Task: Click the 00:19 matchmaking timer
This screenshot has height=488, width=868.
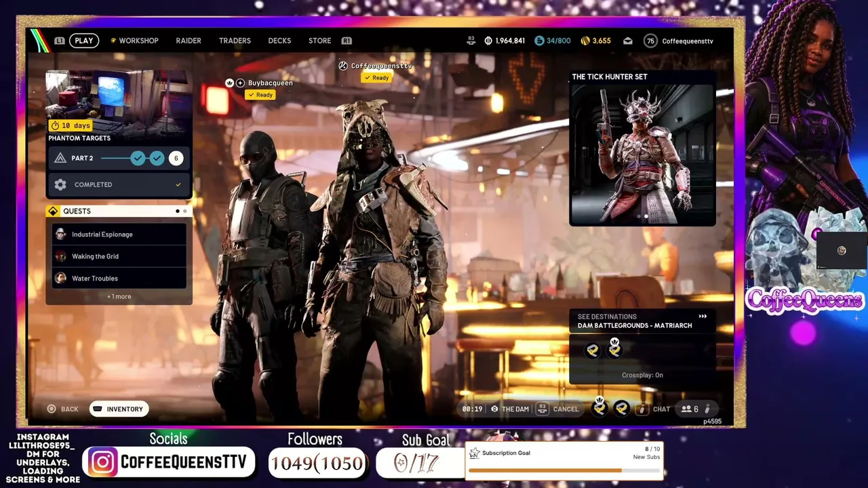Action: (472, 409)
